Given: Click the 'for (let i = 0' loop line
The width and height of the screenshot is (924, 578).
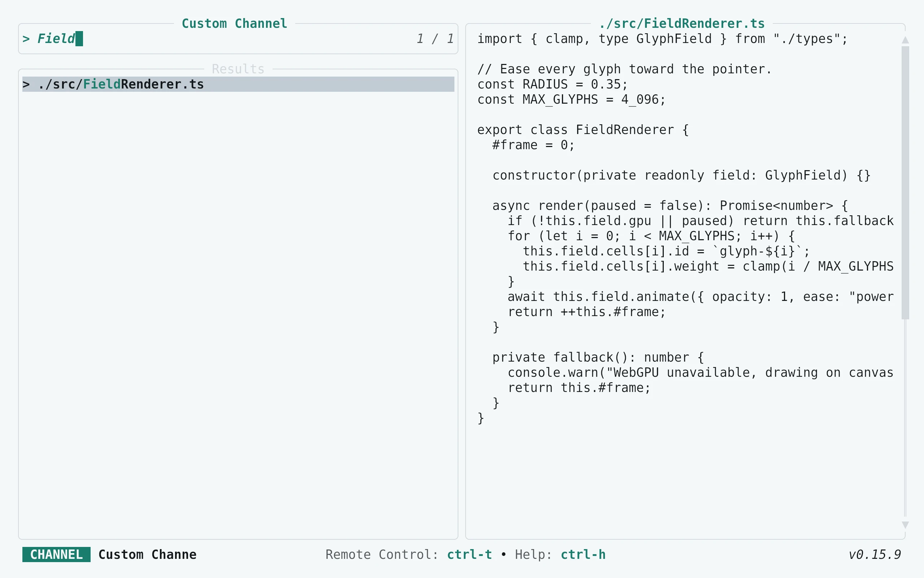Looking at the screenshot, I should coord(651,236).
